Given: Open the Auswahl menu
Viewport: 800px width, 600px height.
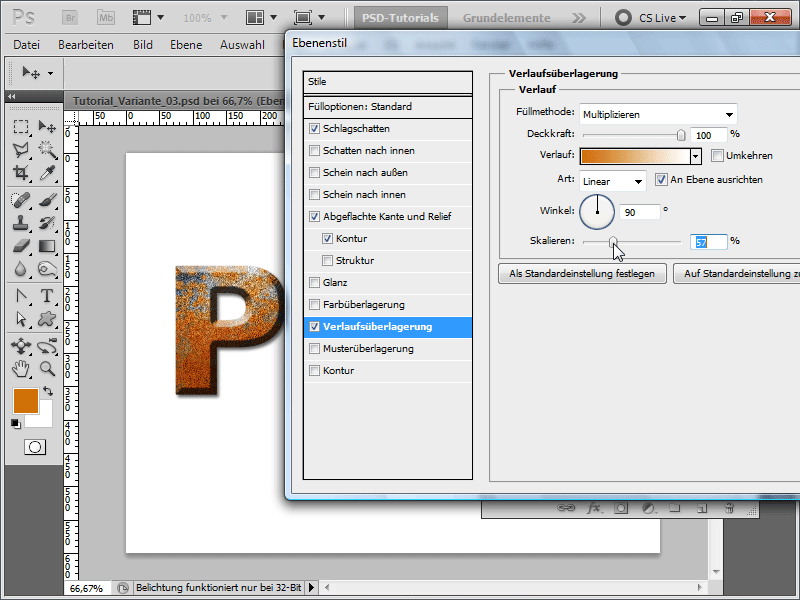Looking at the screenshot, I should click(242, 45).
